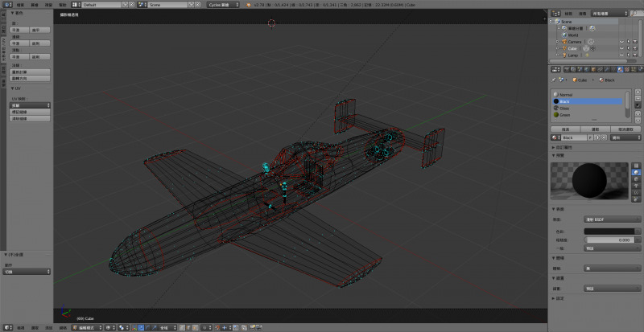
Task: Select vertex select mode in 3D view header
Action: click(181, 328)
